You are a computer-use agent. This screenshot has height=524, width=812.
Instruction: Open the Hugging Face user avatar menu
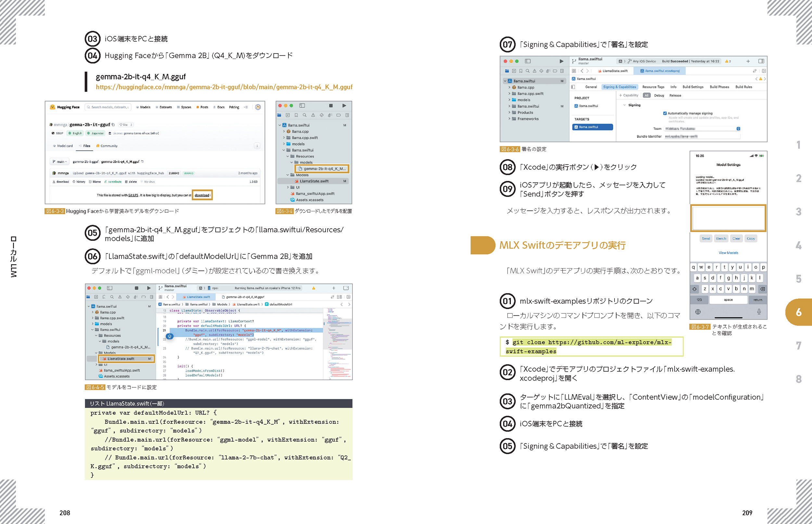pyautogui.click(x=258, y=107)
